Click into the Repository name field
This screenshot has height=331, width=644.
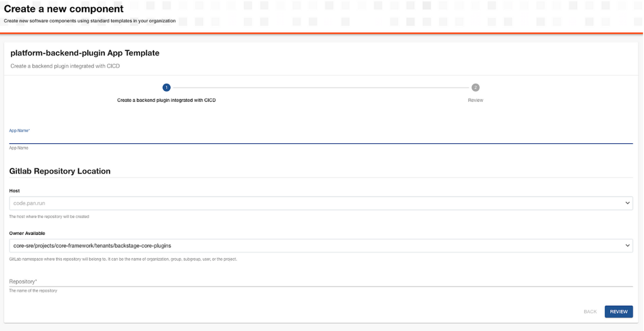click(320, 281)
